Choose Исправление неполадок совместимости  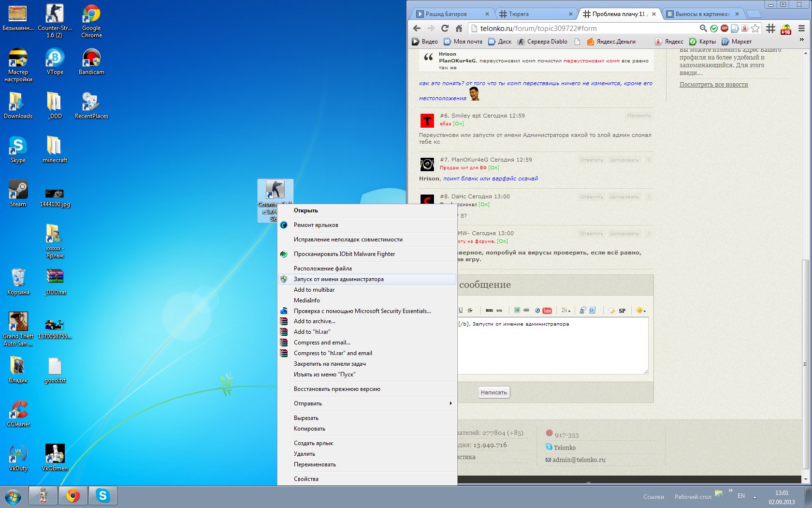pyautogui.click(x=367, y=239)
